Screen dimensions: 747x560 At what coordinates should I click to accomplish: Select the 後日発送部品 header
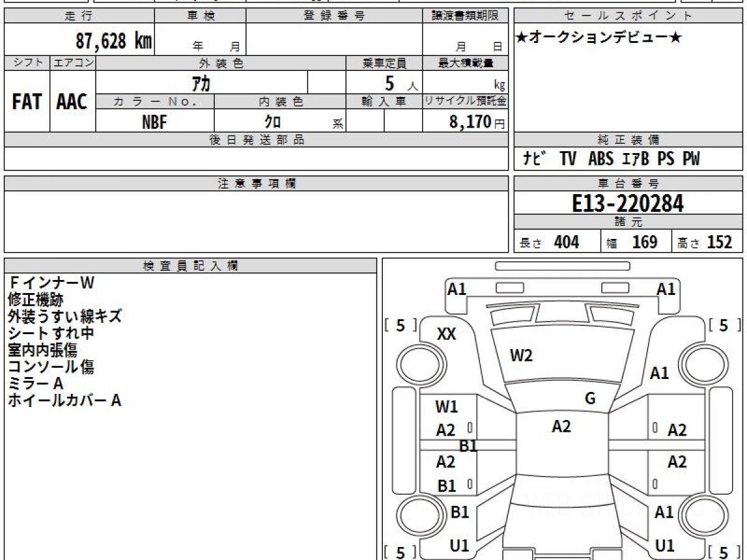pyautogui.click(x=256, y=140)
